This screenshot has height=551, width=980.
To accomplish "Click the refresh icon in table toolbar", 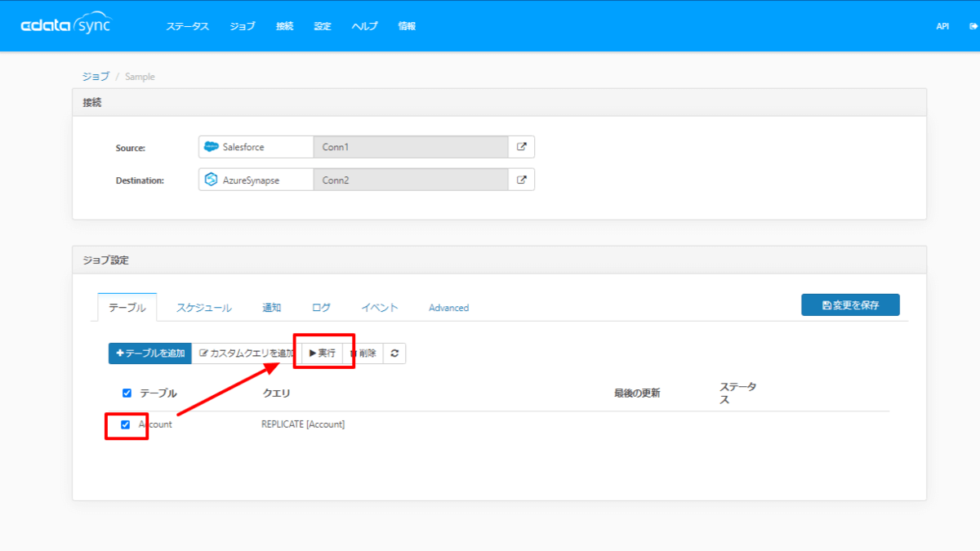I will tap(394, 353).
